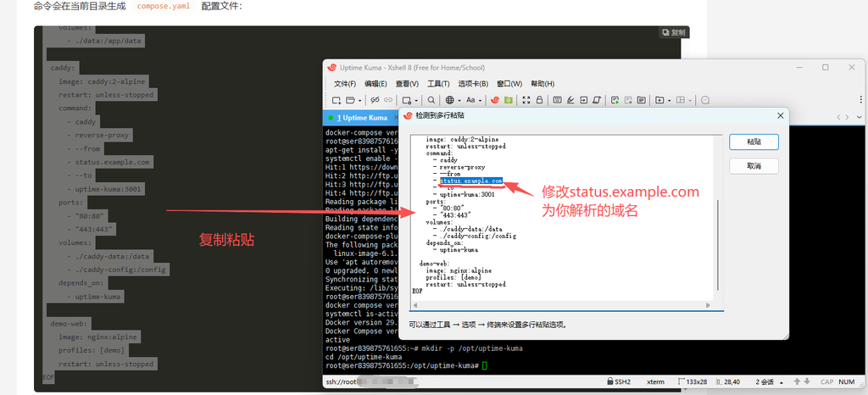868x395 pixels.
Task: Click the down arrow in status bar
Action: [x=806, y=381]
